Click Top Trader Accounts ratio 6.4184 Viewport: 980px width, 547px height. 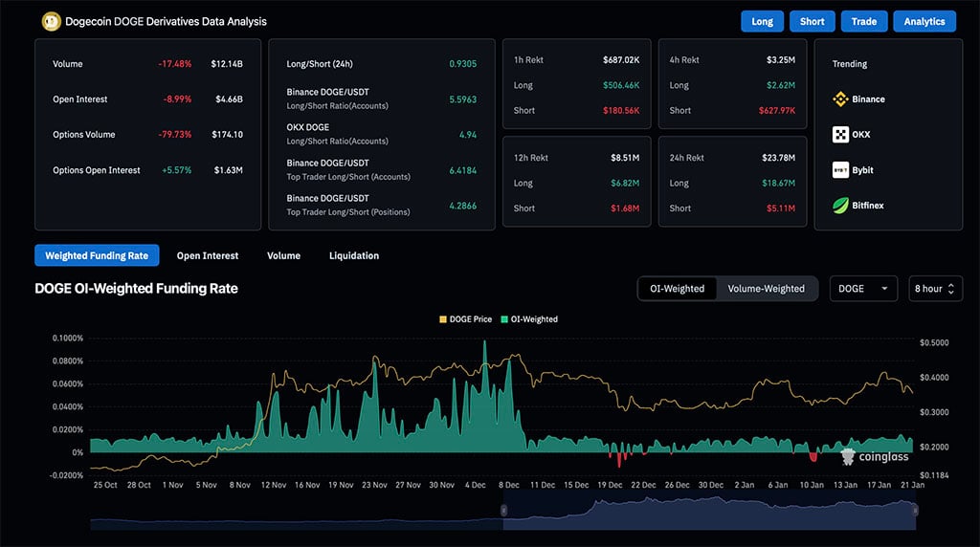click(x=463, y=170)
